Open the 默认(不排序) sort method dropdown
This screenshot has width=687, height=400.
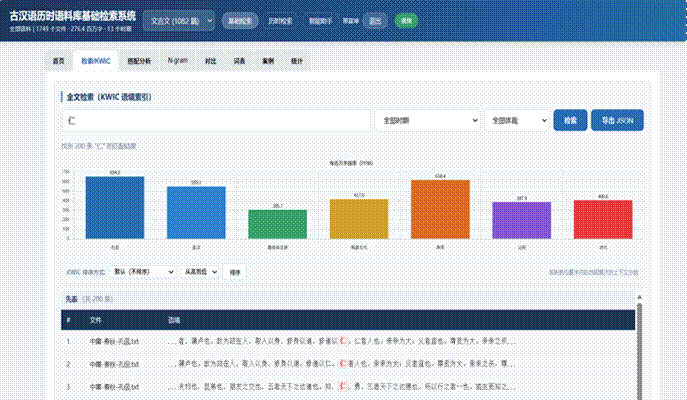[143, 272]
